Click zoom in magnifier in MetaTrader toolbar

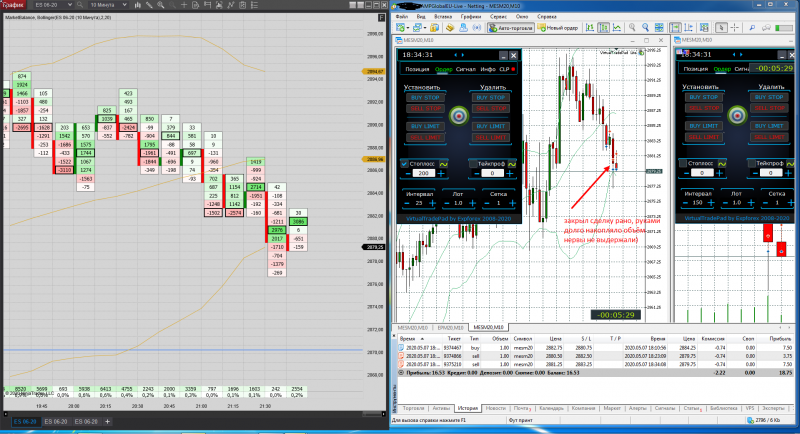point(632,28)
